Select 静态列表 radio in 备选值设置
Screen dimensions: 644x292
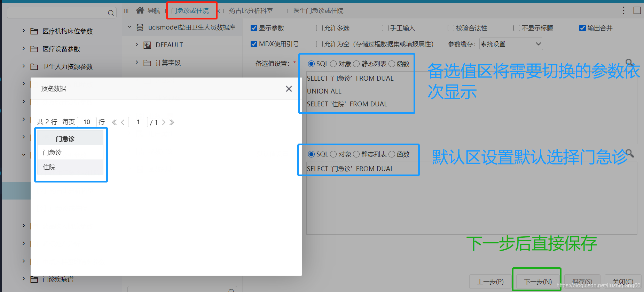click(x=356, y=64)
